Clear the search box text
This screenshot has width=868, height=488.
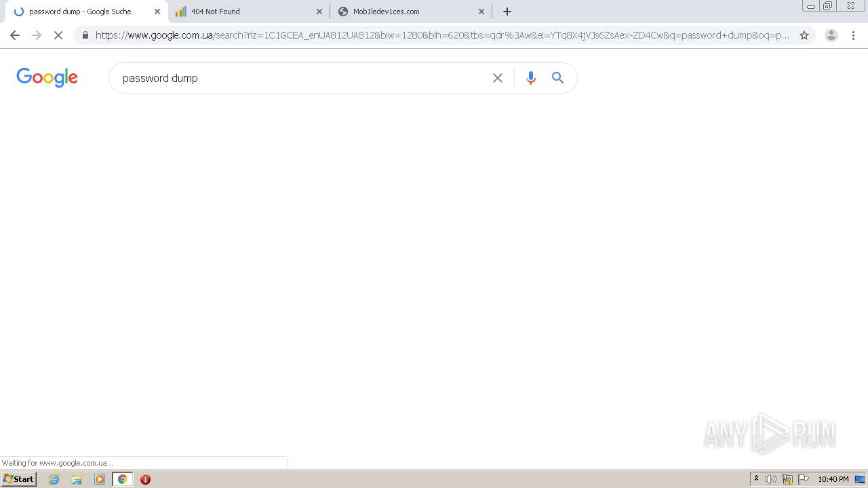[498, 78]
